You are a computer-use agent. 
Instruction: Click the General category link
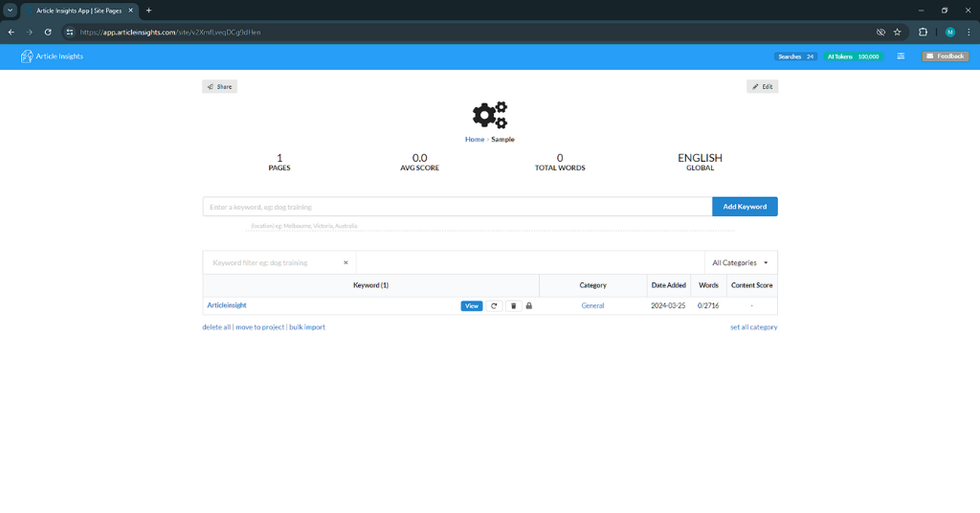click(592, 305)
